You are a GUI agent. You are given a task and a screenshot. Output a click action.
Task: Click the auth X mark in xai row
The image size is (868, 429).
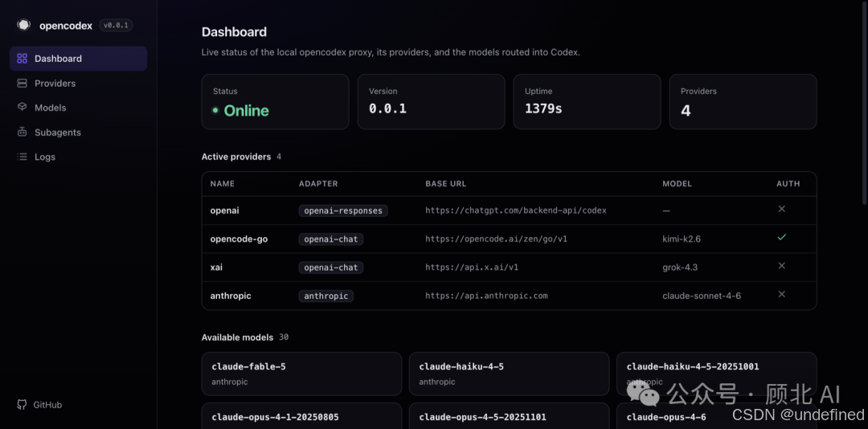pyautogui.click(x=782, y=266)
